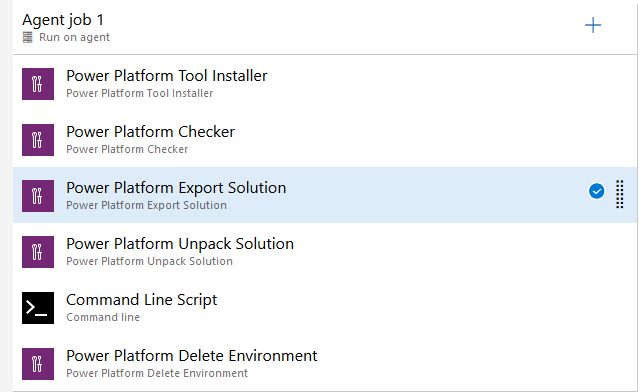Select the Agent job 1 header
Viewport: 641px width, 392px height.
click(325, 27)
